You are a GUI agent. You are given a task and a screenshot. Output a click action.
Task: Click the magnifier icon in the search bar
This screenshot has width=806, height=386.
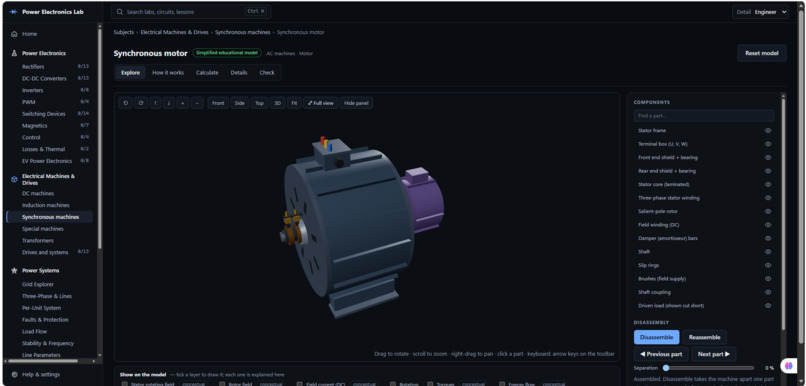pyautogui.click(x=120, y=11)
